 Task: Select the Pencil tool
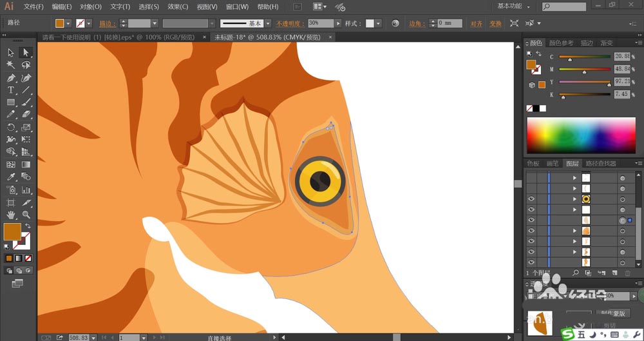tap(11, 115)
